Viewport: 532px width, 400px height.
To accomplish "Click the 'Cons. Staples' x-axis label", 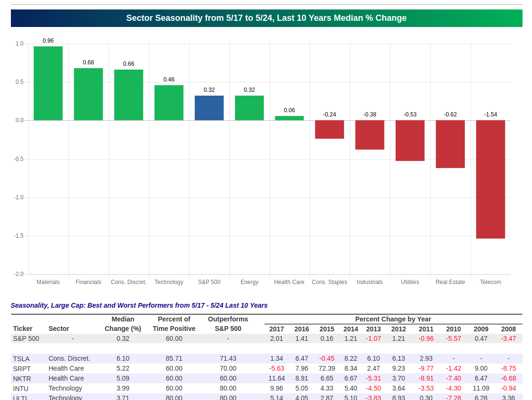I will 329,282.
